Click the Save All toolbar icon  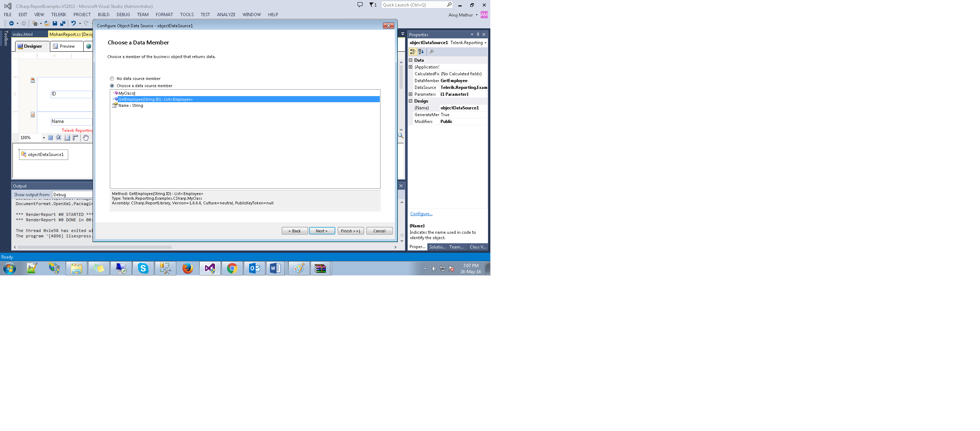pyautogui.click(x=63, y=24)
